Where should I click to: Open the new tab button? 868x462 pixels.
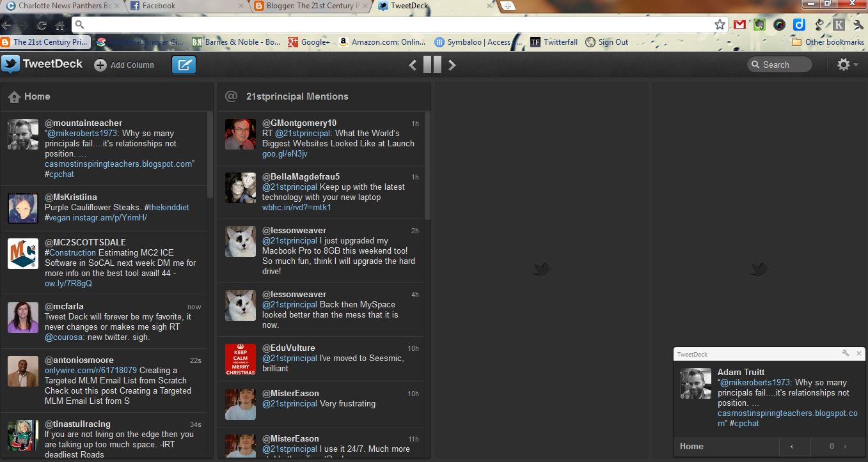tap(508, 6)
